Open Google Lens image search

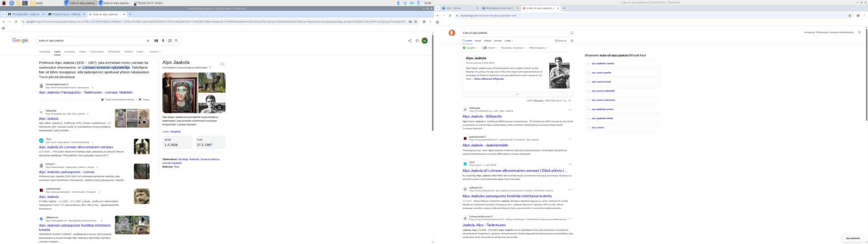170,41
